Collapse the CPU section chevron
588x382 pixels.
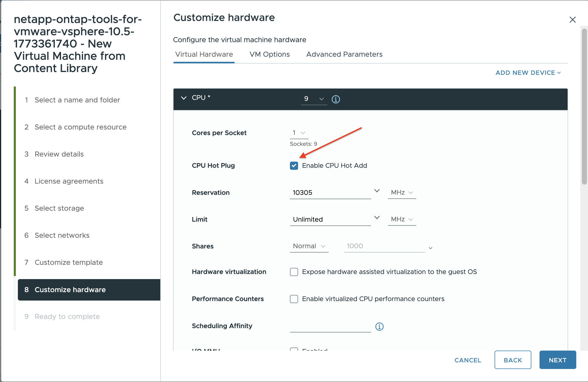[183, 98]
